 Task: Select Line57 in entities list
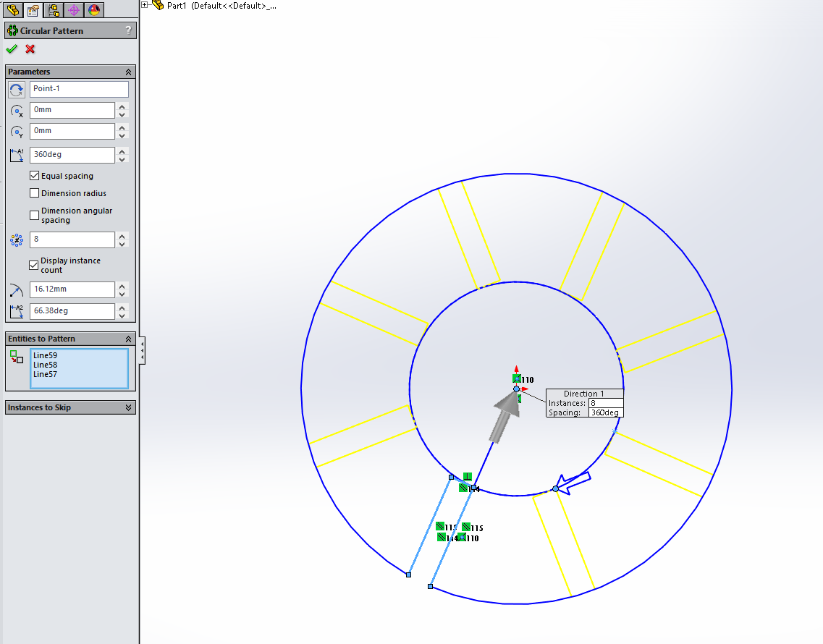45,374
